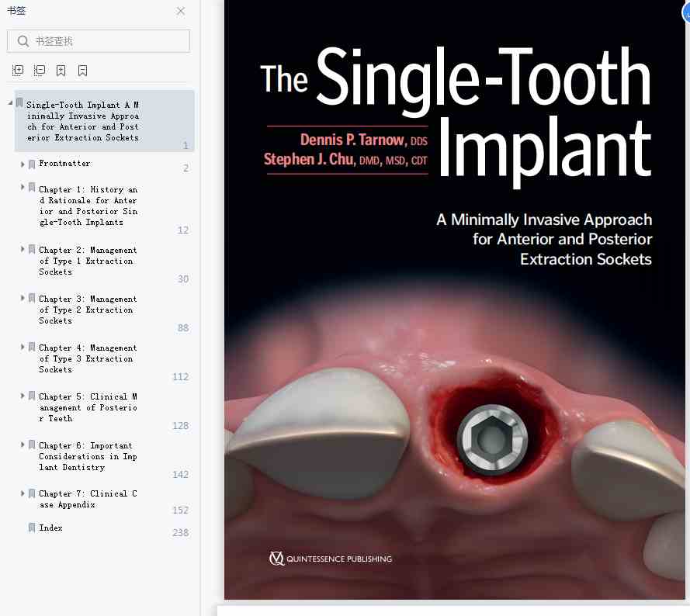Click page number 142 in bookmarks
This screenshot has height=616, width=690.
[180, 474]
